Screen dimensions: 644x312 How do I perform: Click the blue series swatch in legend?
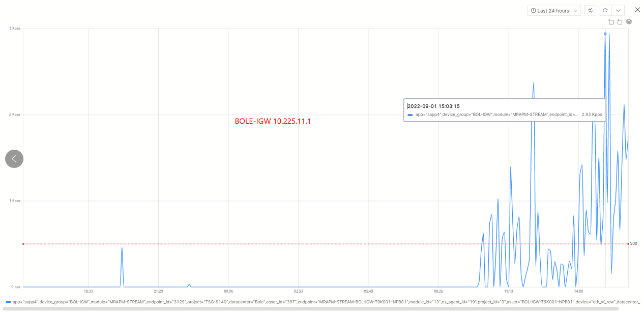(8, 302)
